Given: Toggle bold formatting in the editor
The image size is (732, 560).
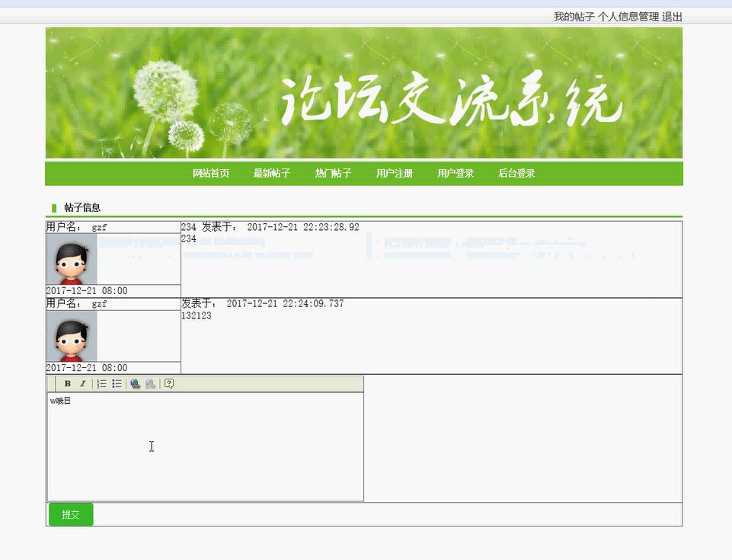Looking at the screenshot, I should [68, 383].
